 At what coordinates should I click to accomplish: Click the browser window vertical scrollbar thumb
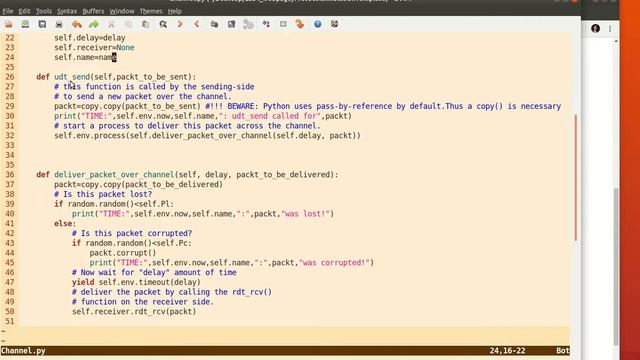pyautogui.click(x=616, y=267)
